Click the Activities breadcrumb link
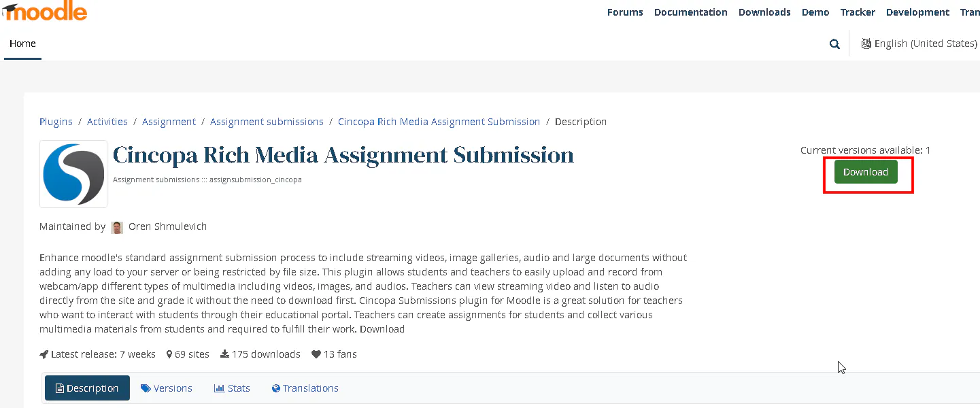 (107, 122)
